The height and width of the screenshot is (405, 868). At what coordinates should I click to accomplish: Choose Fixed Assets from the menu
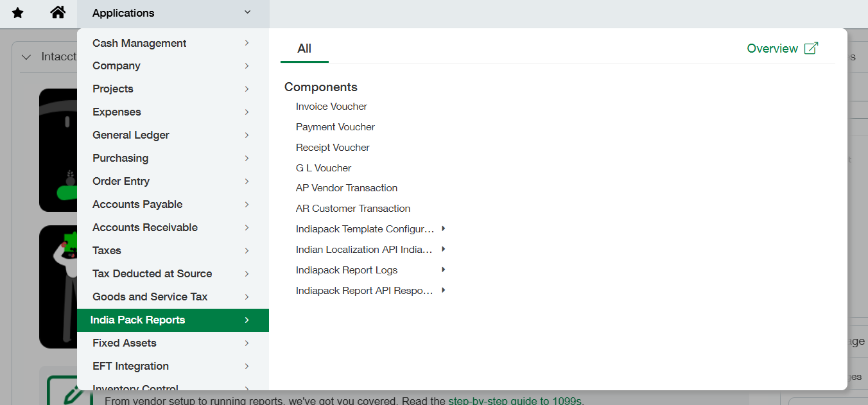125,343
